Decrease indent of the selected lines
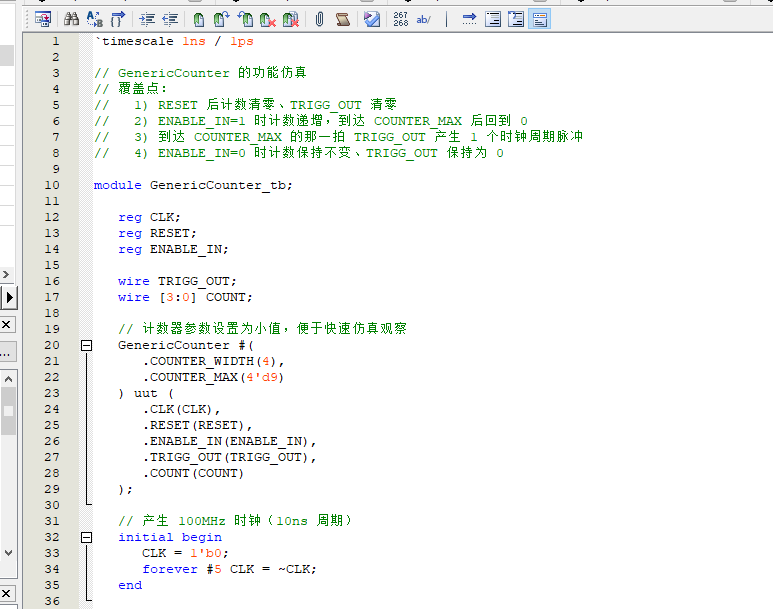 pyautogui.click(x=170, y=20)
